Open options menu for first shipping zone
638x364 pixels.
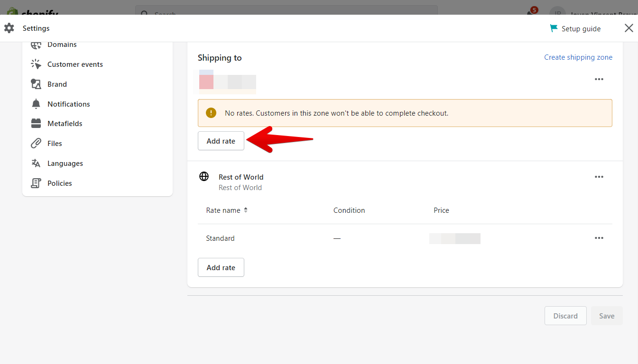[599, 79]
